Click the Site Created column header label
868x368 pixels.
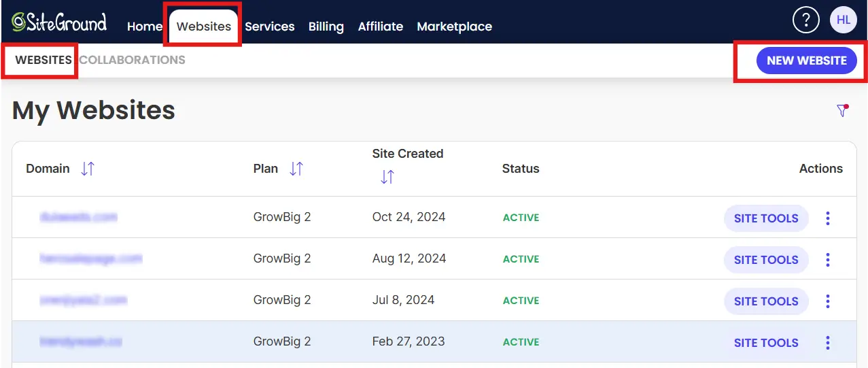(x=408, y=154)
